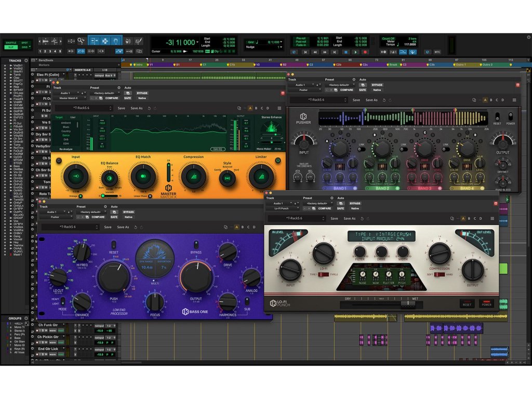
Task: Select the Selector tool
Action: click(x=105, y=41)
